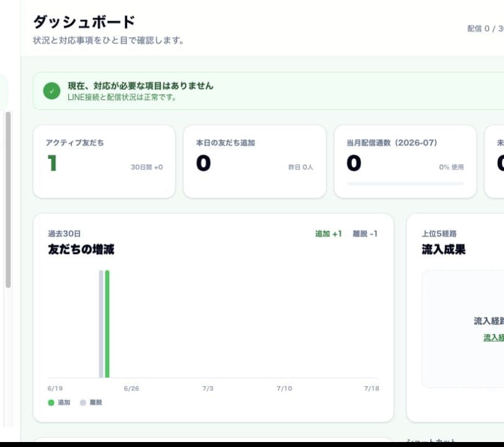Click the LINE接続と配信状況は正常です。 text
This screenshot has height=447, width=504.
pyautogui.click(x=122, y=97)
